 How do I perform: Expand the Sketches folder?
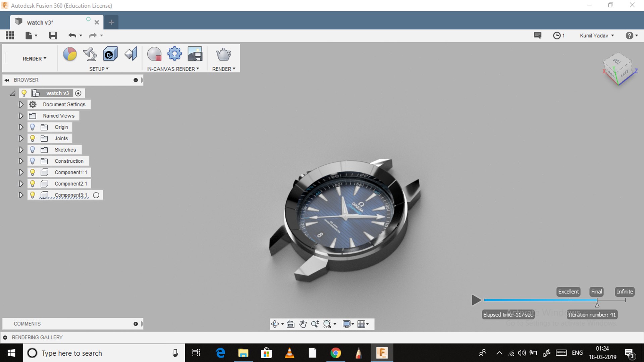click(21, 150)
